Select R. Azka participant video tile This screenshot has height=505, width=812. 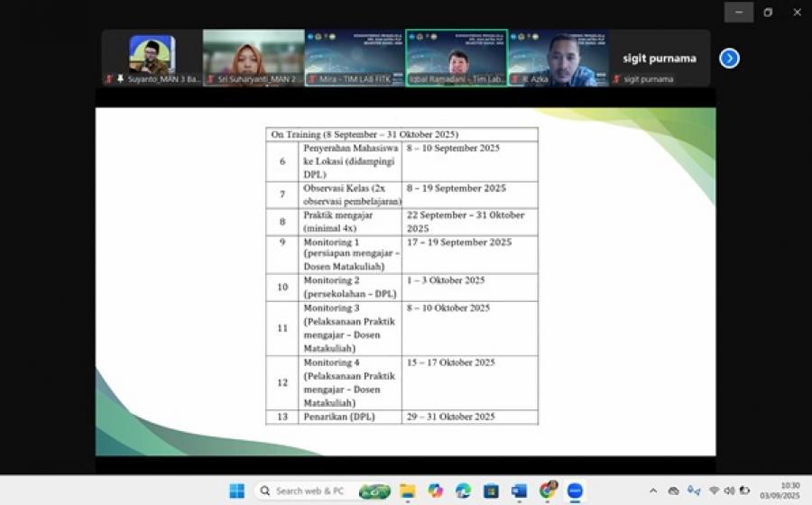coord(558,59)
